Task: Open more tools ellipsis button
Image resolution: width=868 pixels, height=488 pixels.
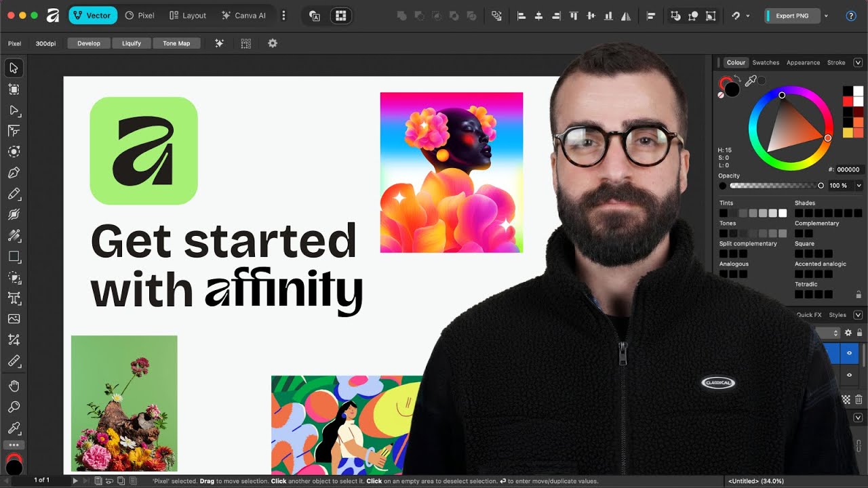Action: pyautogui.click(x=14, y=445)
